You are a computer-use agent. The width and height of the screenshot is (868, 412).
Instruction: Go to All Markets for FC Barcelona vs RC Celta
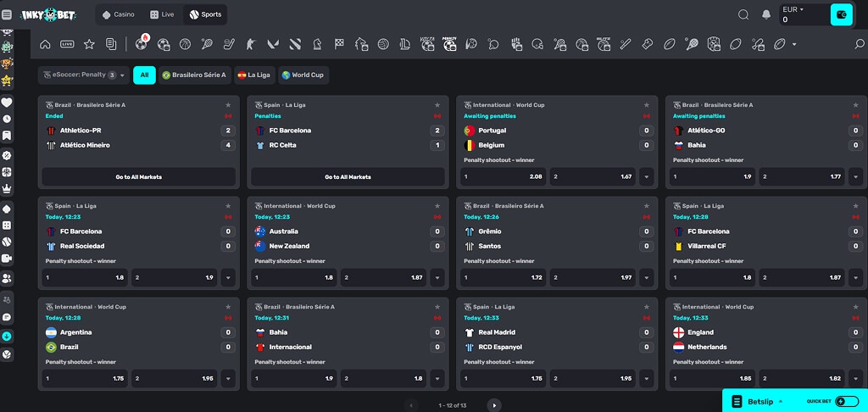click(x=348, y=176)
